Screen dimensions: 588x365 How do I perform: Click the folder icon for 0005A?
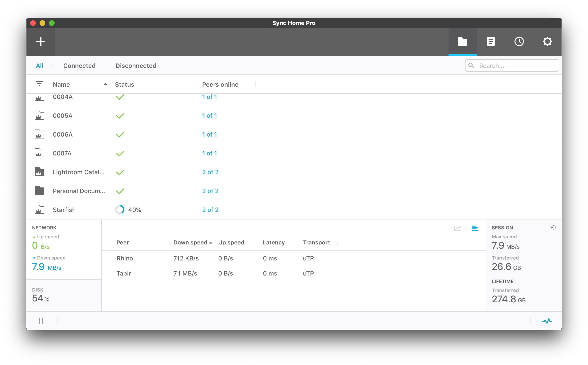40,116
